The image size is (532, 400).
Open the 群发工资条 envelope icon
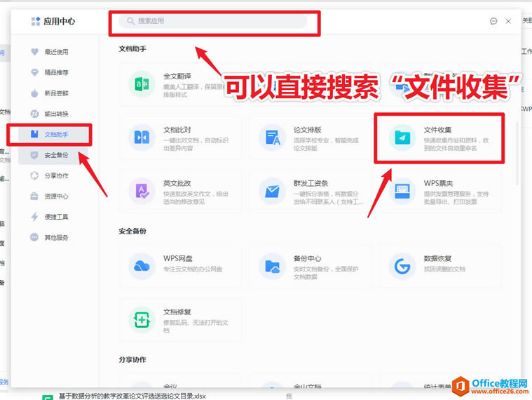(272, 191)
